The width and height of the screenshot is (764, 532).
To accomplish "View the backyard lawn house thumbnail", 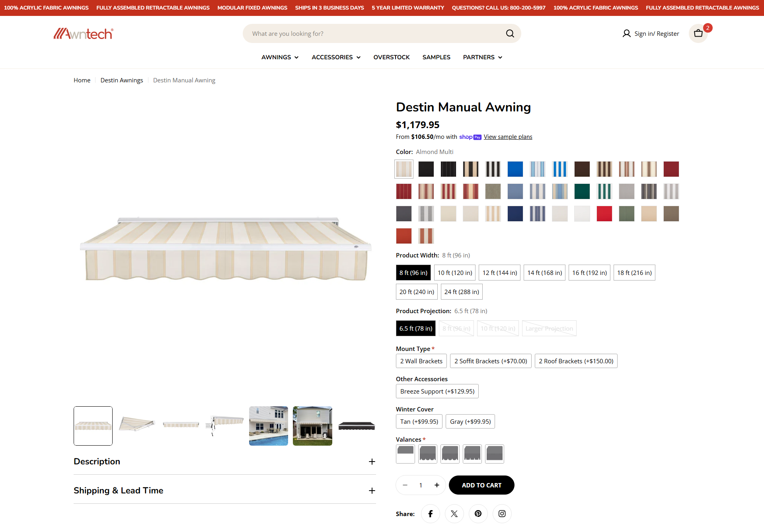I will pyautogui.click(x=312, y=426).
